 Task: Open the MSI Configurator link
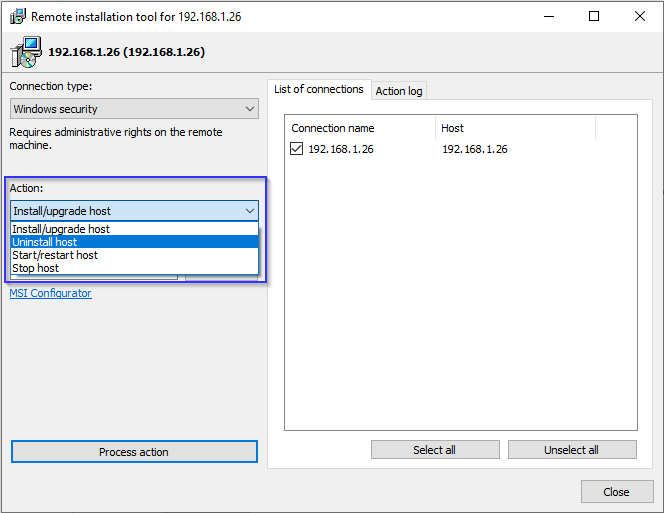pos(50,293)
